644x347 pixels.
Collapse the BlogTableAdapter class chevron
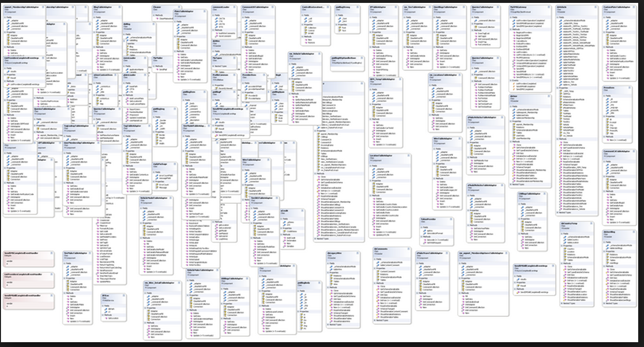tap(119, 7)
